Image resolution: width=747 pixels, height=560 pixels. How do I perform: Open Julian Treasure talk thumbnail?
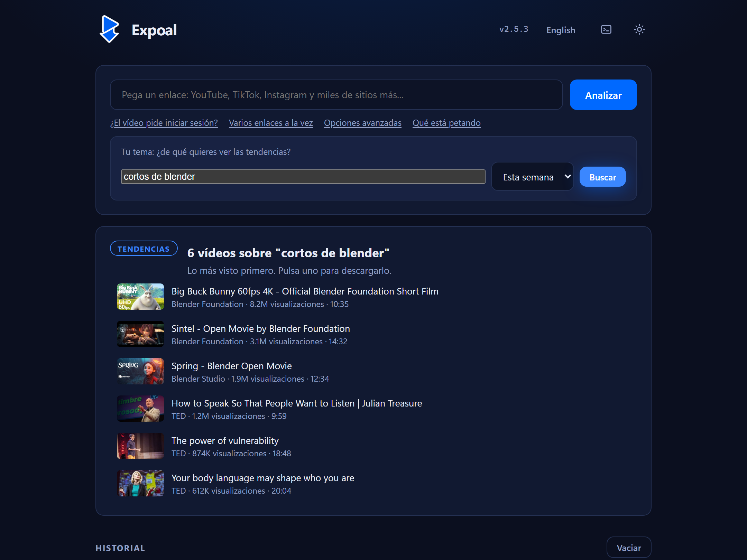click(x=140, y=409)
